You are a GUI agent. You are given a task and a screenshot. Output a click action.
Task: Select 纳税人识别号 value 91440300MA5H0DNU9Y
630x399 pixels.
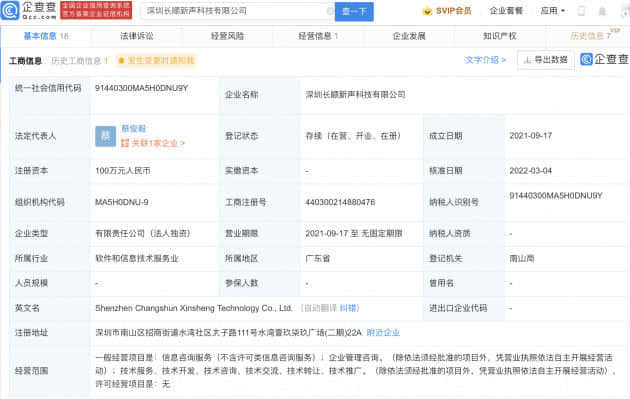[556, 196]
